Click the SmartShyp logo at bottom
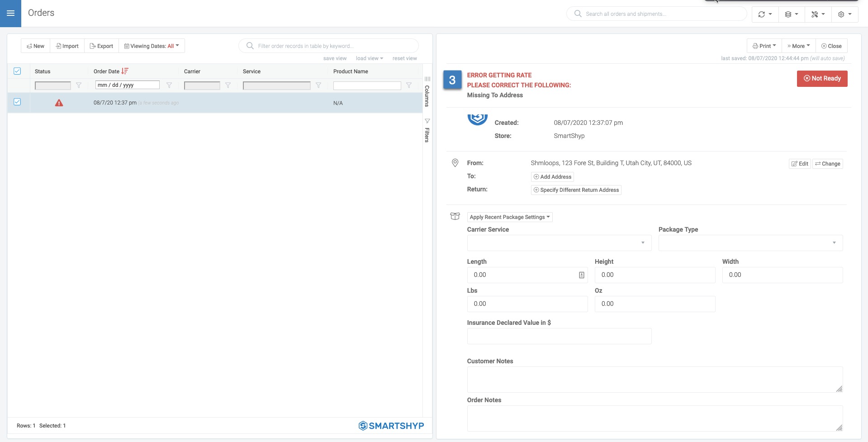The height and width of the screenshot is (442, 868). pos(391,426)
